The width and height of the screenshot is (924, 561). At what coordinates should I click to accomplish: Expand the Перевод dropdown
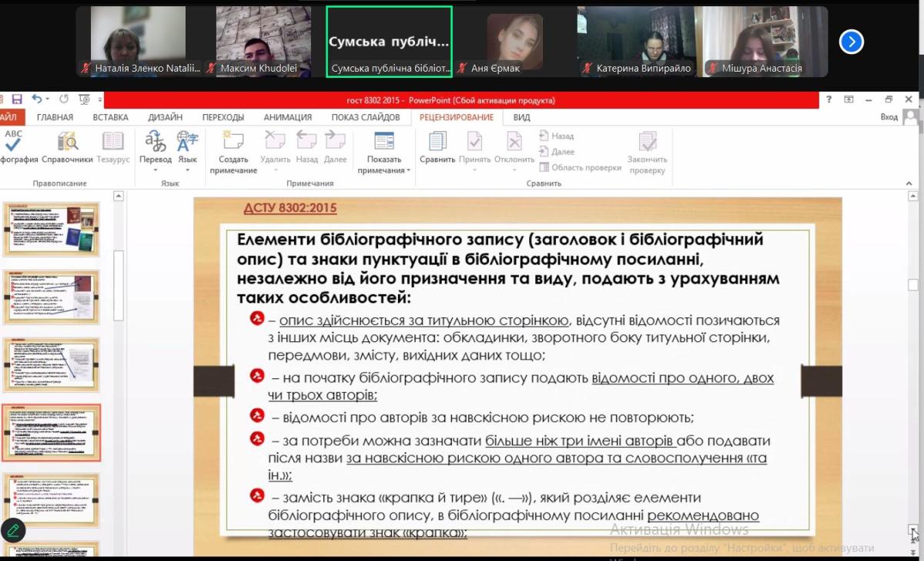click(x=156, y=170)
